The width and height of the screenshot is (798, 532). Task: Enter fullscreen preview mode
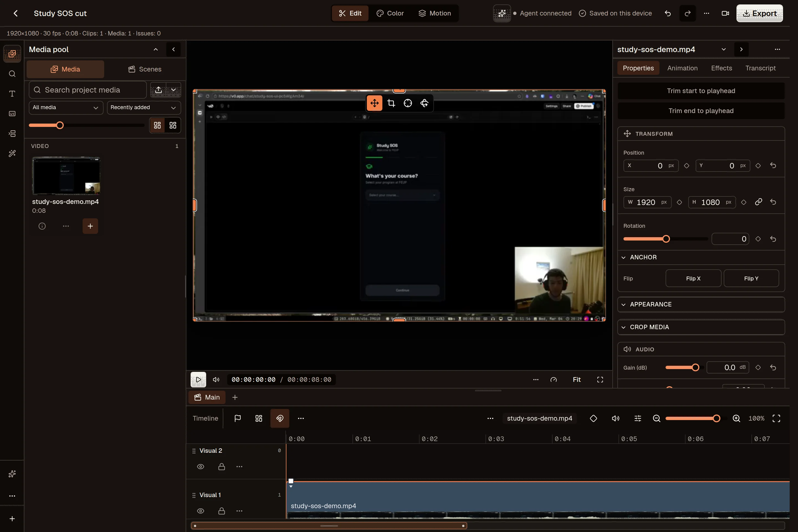pos(600,380)
